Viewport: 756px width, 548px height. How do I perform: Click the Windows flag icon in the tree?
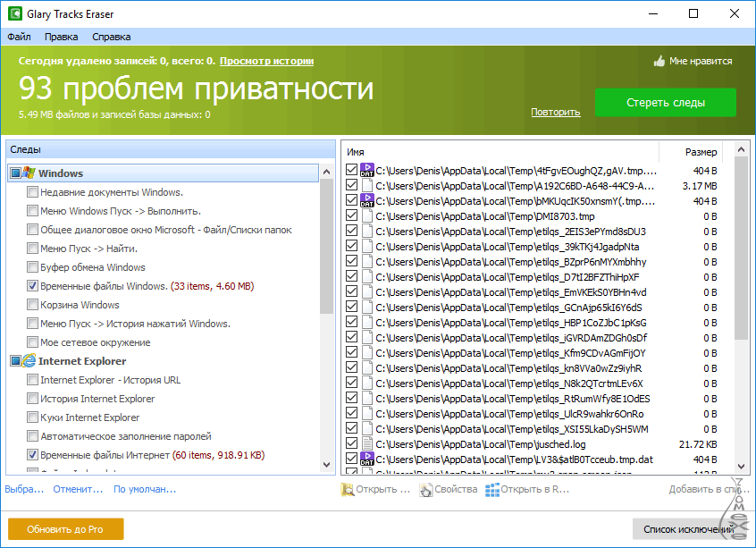point(29,173)
